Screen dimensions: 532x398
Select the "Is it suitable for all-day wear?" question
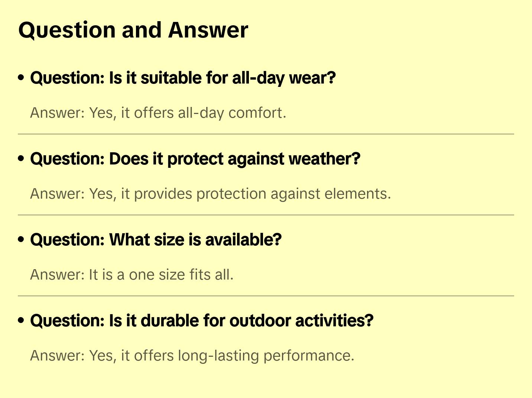click(x=183, y=78)
